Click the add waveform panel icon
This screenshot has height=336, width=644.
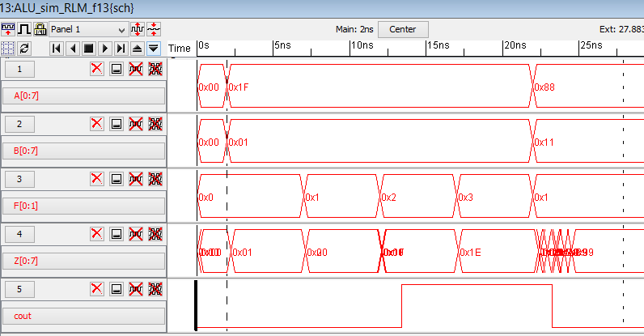[8, 29]
